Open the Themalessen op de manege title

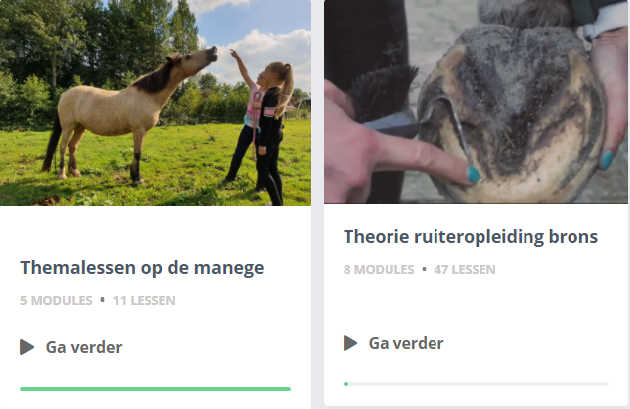[x=142, y=268]
